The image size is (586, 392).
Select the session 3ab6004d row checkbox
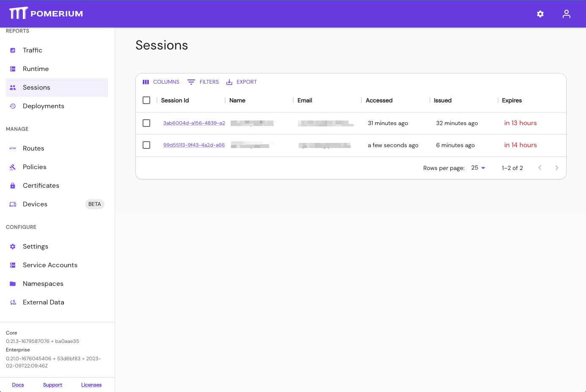tap(146, 123)
